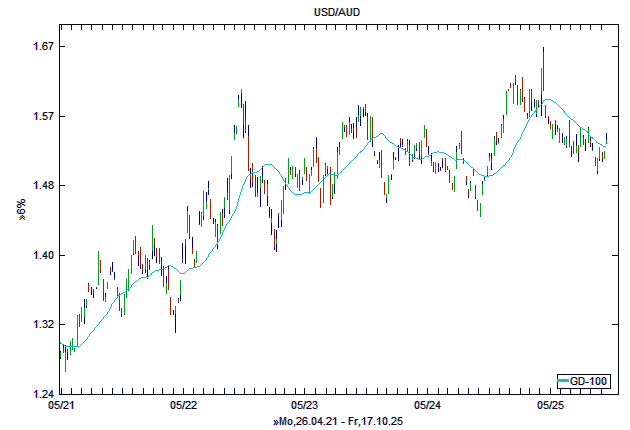630x430 pixels.
Task: Click the 1.24 price axis label
Action: tap(41, 393)
